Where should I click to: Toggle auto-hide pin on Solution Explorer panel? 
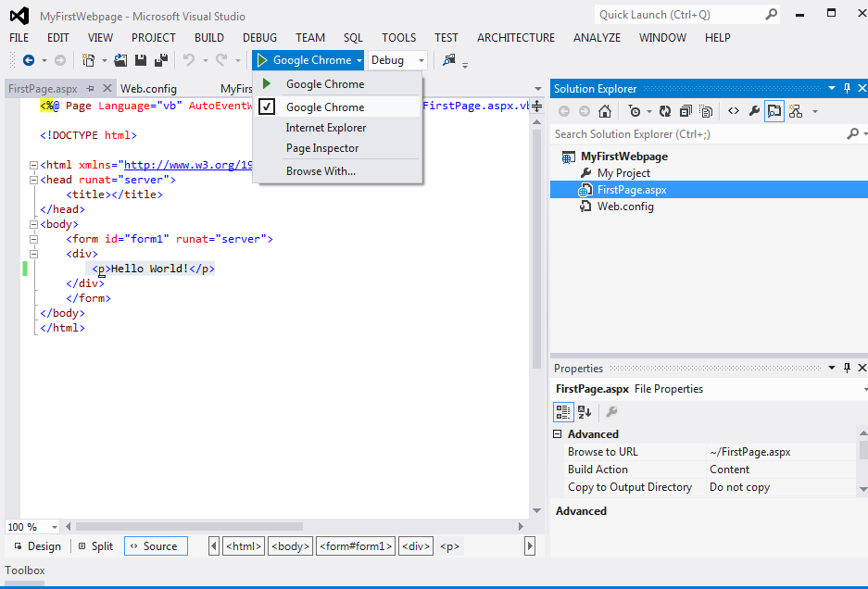[847, 88]
